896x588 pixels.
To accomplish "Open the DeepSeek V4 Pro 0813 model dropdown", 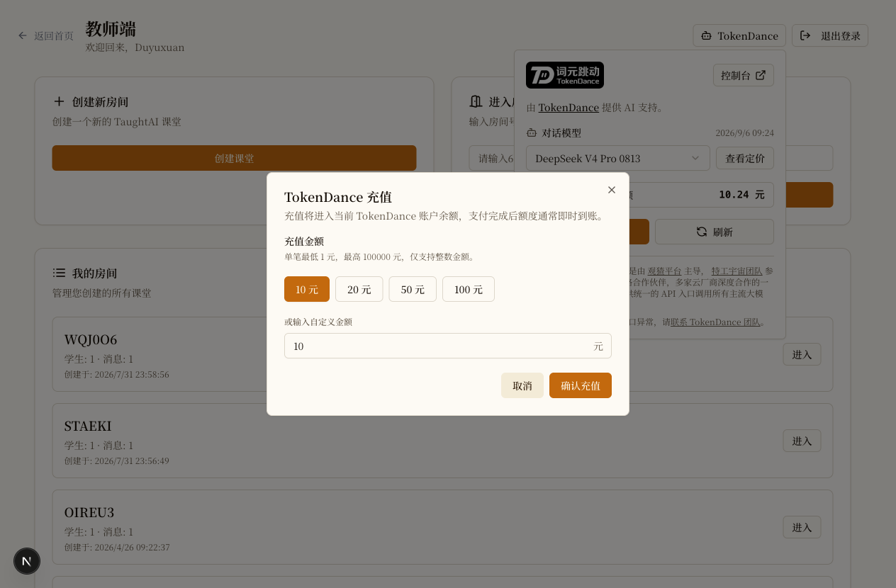I will click(x=618, y=158).
